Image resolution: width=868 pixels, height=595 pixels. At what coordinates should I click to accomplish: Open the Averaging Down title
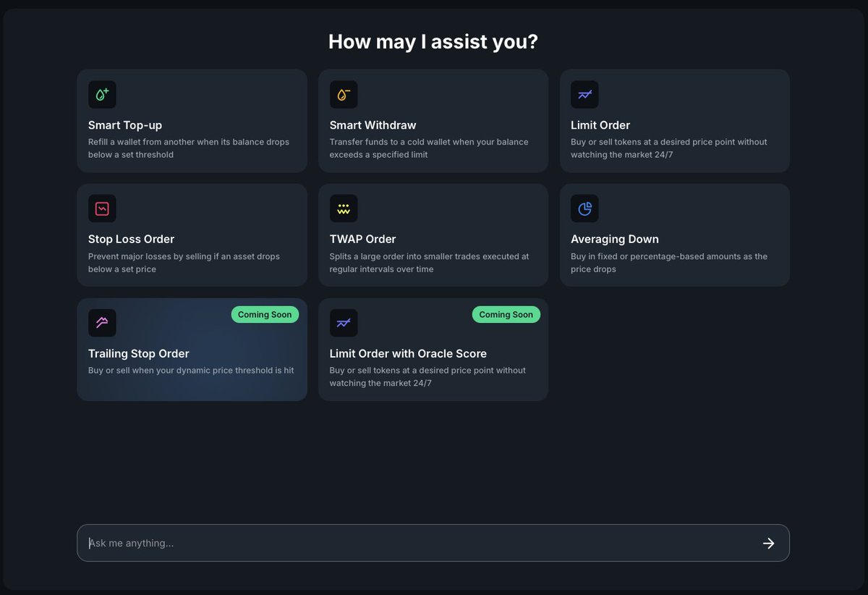point(615,240)
